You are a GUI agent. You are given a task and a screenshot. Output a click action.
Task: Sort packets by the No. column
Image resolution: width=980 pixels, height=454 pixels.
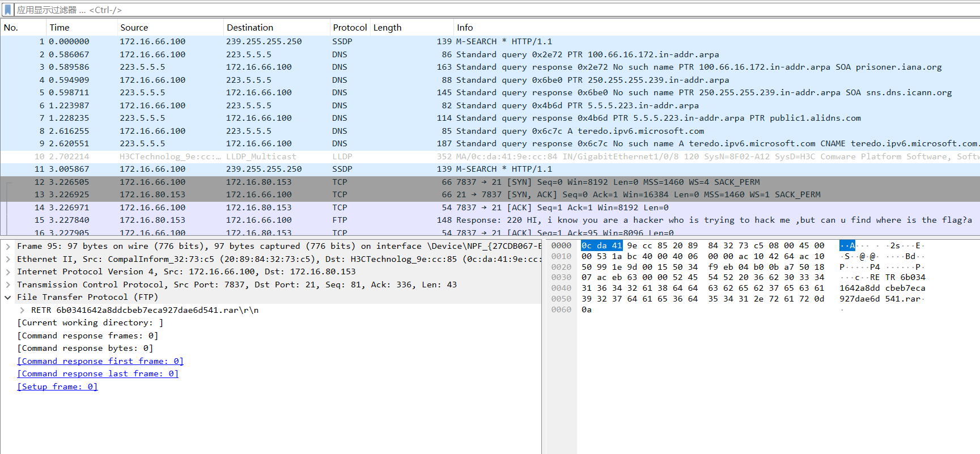pyautogui.click(x=23, y=27)
